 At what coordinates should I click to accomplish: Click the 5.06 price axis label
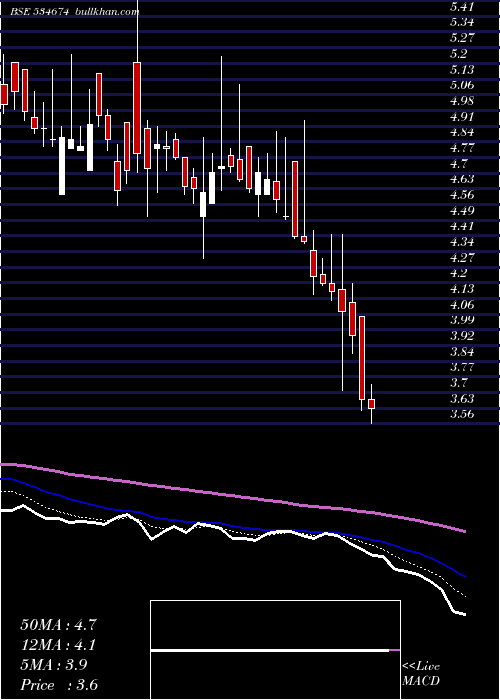(x=462, y=85)
